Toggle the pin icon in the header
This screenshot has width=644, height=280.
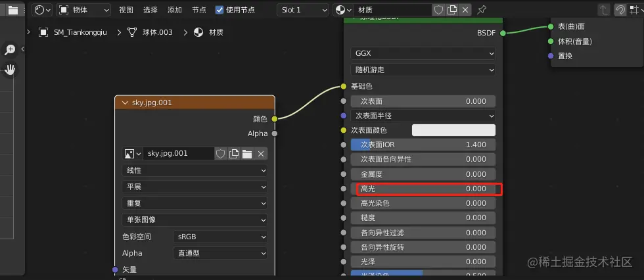(482, 10)
